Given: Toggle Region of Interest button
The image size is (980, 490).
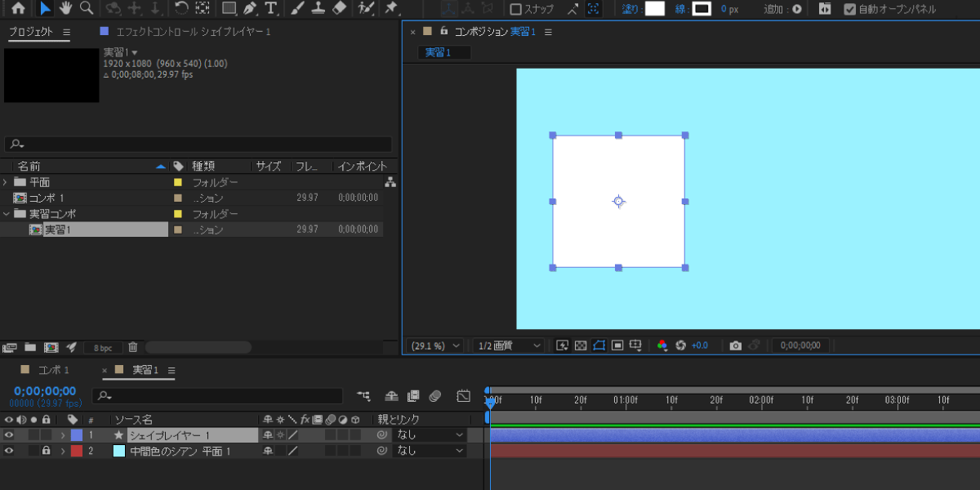Looking at the screenshot, I should click(618, 345).
